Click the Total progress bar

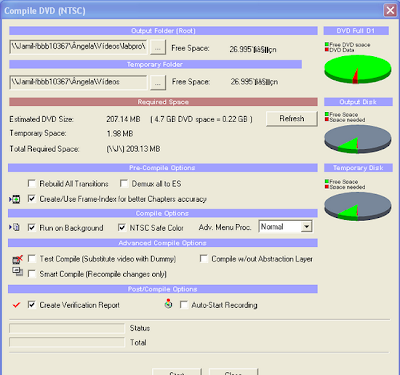(x=67, y=342)
